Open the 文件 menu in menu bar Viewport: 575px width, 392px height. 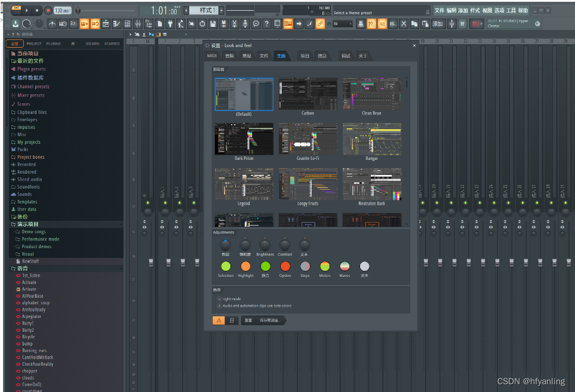click(439, 10)
